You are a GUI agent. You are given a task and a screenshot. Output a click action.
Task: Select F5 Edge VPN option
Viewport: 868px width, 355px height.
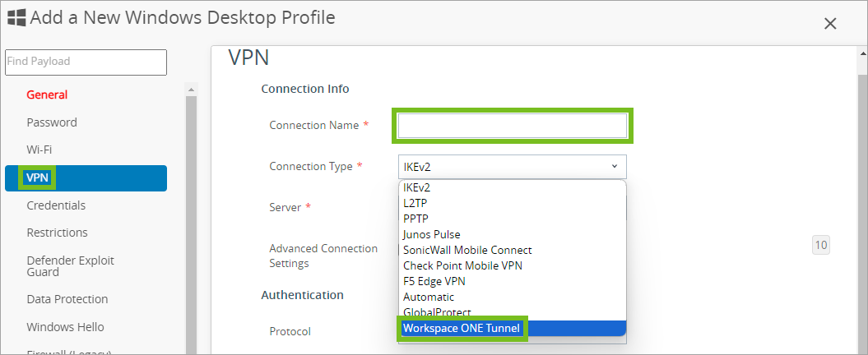coord(512,281)
